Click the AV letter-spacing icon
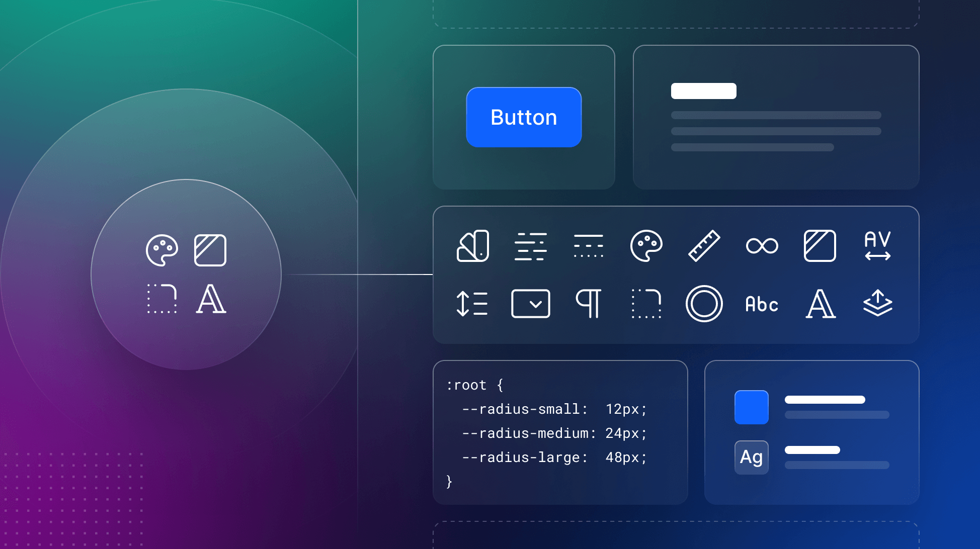980x549 pixels. (877, 246)
